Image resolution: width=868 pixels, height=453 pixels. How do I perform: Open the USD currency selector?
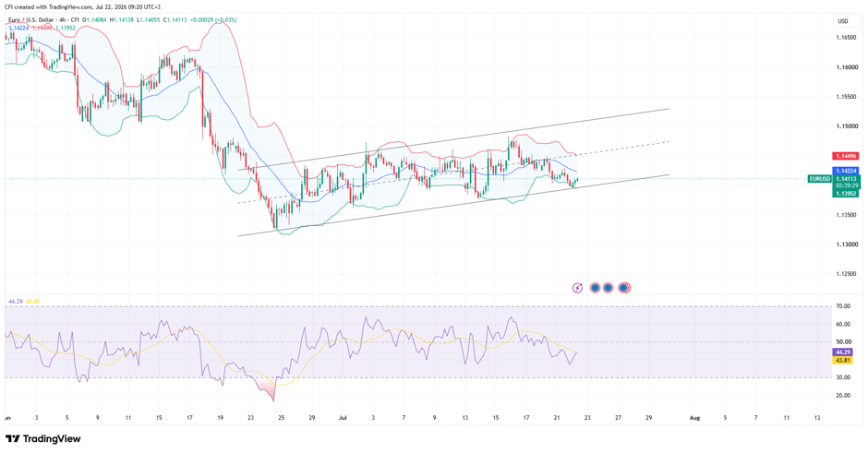point(842,21)
